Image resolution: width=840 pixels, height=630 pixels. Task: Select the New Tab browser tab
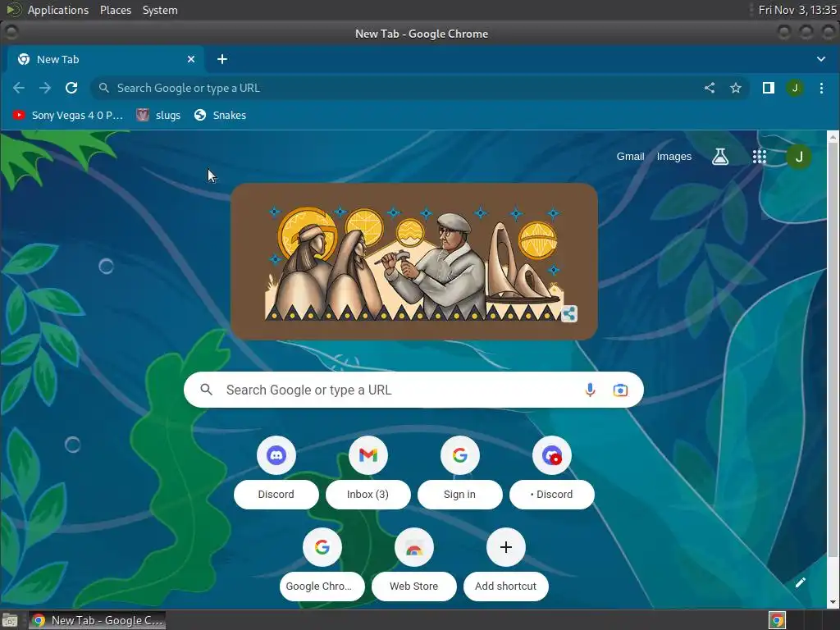(105, 59)
